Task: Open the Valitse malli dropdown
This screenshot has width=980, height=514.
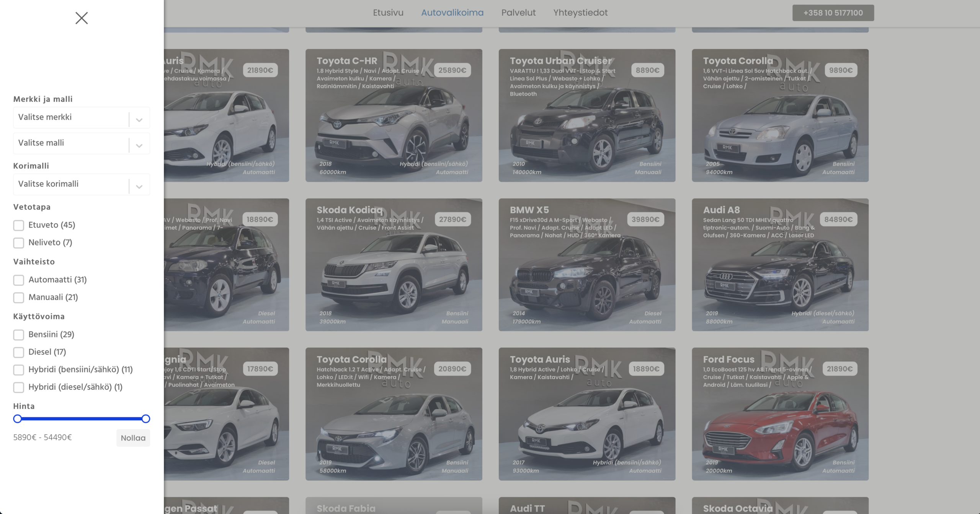Action: coord(82,143)
